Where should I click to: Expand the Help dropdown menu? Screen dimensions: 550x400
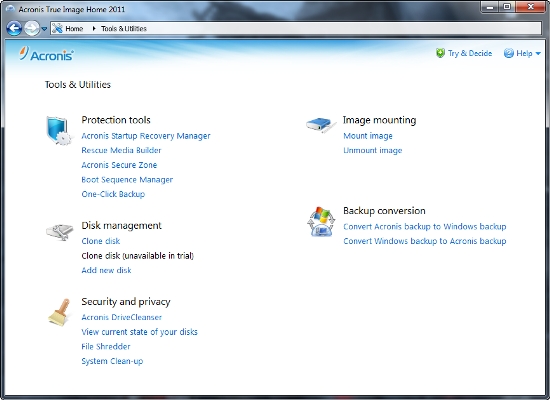pyautogui.click(x=522, y=53)
